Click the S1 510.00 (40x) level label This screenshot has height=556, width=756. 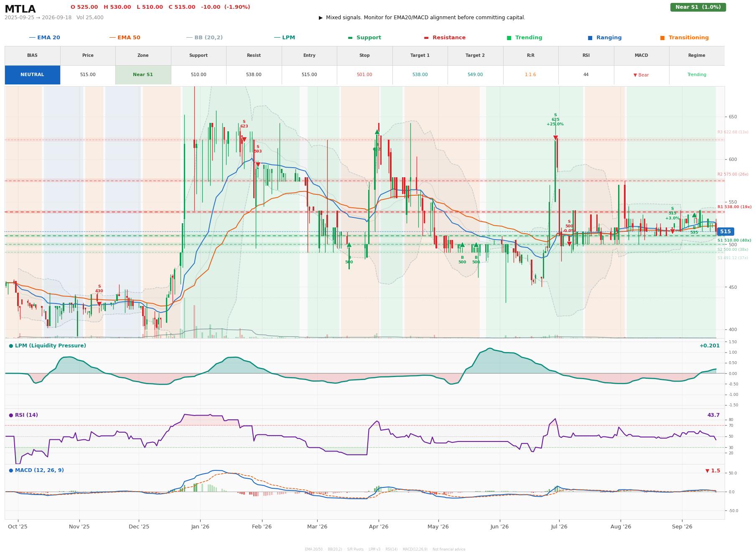pyautogui.click(x=734, y=240)
